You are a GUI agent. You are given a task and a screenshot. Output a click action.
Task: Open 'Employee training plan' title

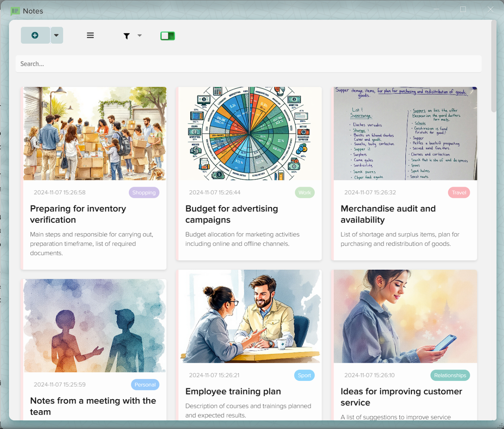pos(233,392)
